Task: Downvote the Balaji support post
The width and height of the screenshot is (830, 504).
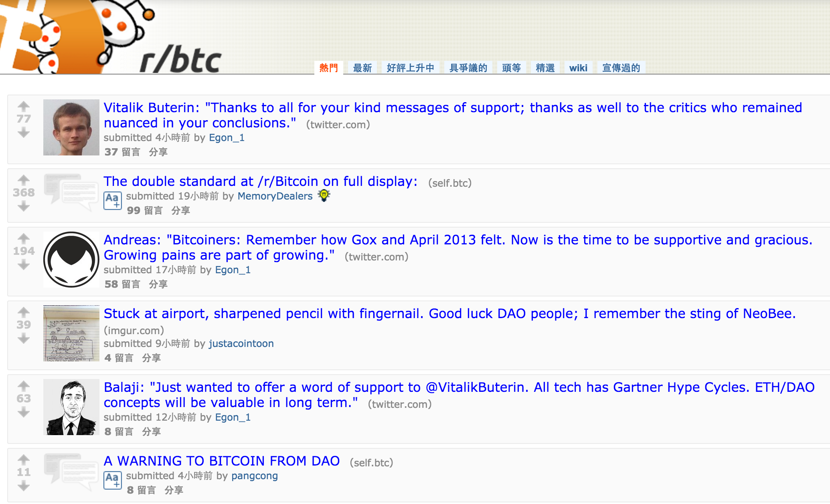Action: 24,412
